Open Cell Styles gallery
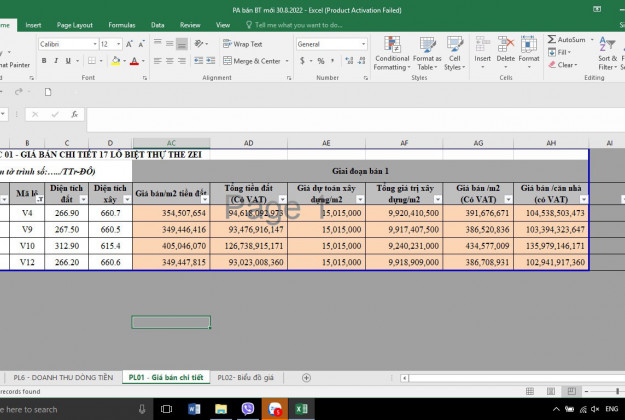Screen dimensions: 625x420 [454, 53]
